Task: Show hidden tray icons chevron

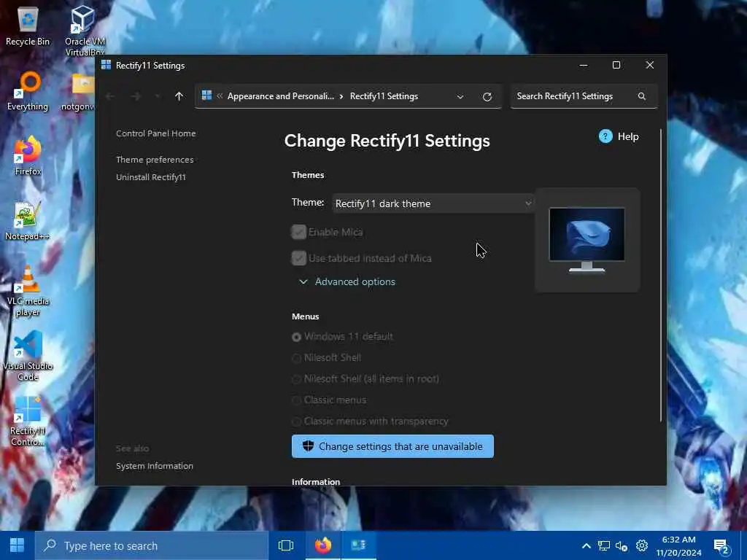Action: pos(587,545)
